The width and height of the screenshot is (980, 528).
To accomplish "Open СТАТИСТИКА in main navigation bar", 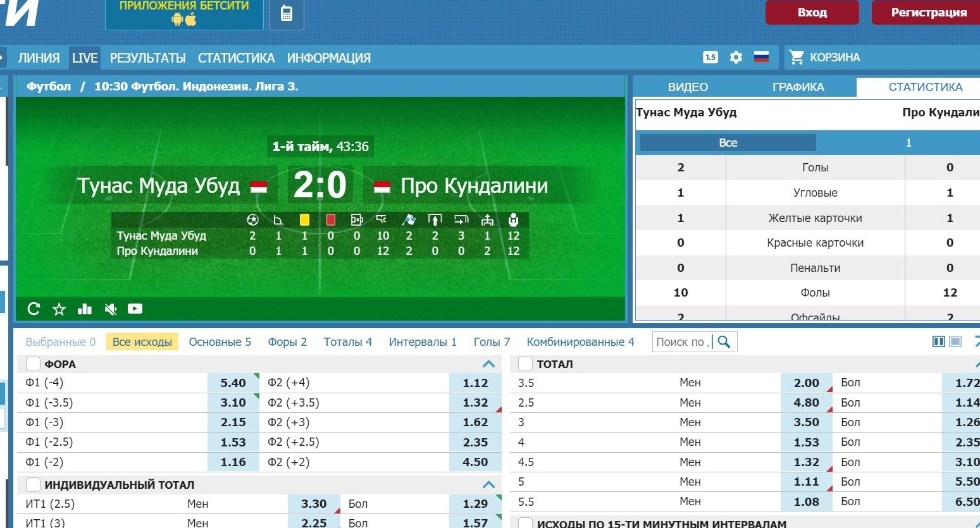I will click(x=236, y=58).
